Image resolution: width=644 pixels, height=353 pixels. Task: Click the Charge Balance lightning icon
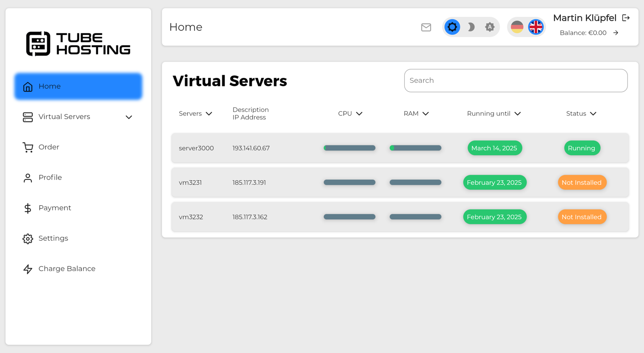click(x=28, y=269)
